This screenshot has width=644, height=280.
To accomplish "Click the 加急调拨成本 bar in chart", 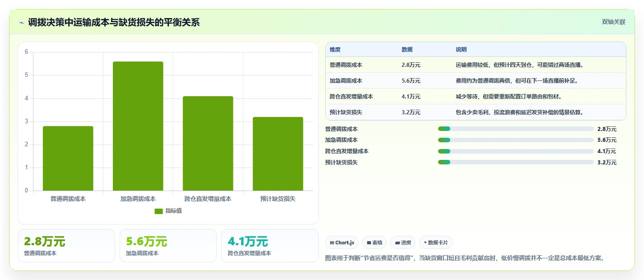I will (138, 126).
